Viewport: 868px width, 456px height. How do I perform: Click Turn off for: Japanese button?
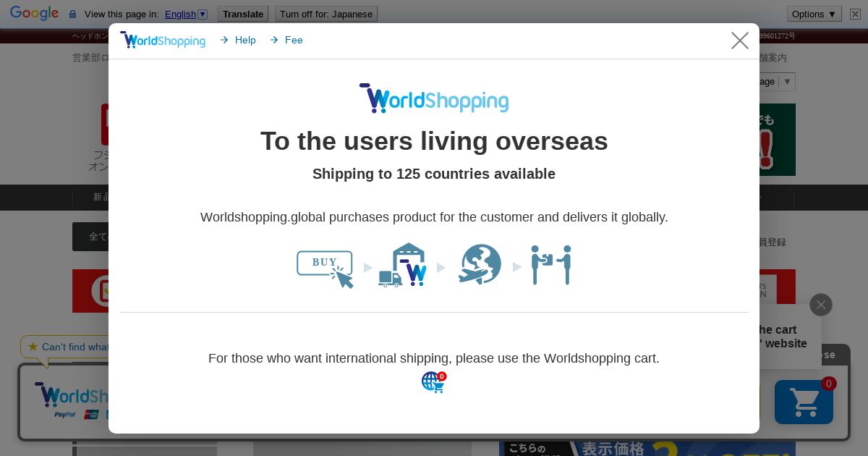326,14
